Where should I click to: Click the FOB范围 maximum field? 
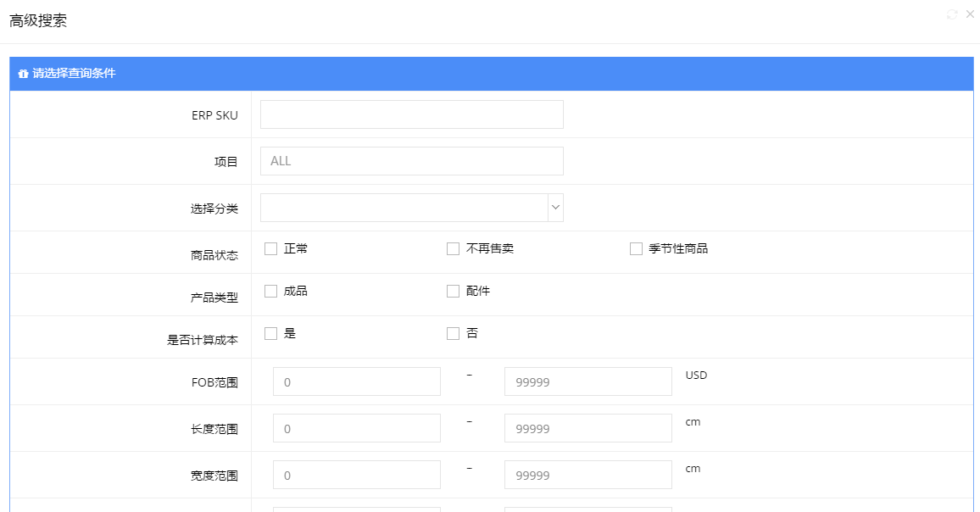click(x=588, y=381)
